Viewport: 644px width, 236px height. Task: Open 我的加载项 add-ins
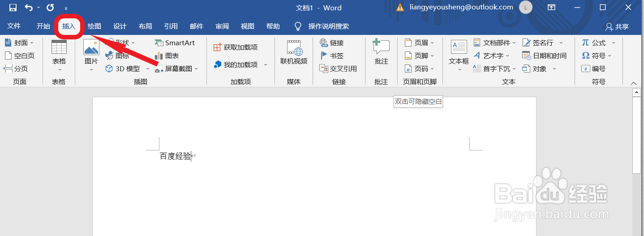[x=236, y=64]
